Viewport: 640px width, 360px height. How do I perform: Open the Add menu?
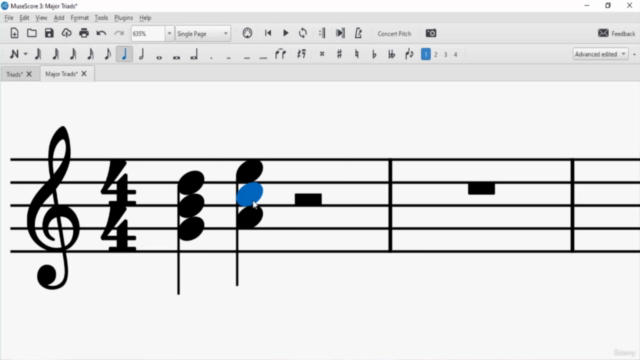pyautogui.click(x=59, y=18)
